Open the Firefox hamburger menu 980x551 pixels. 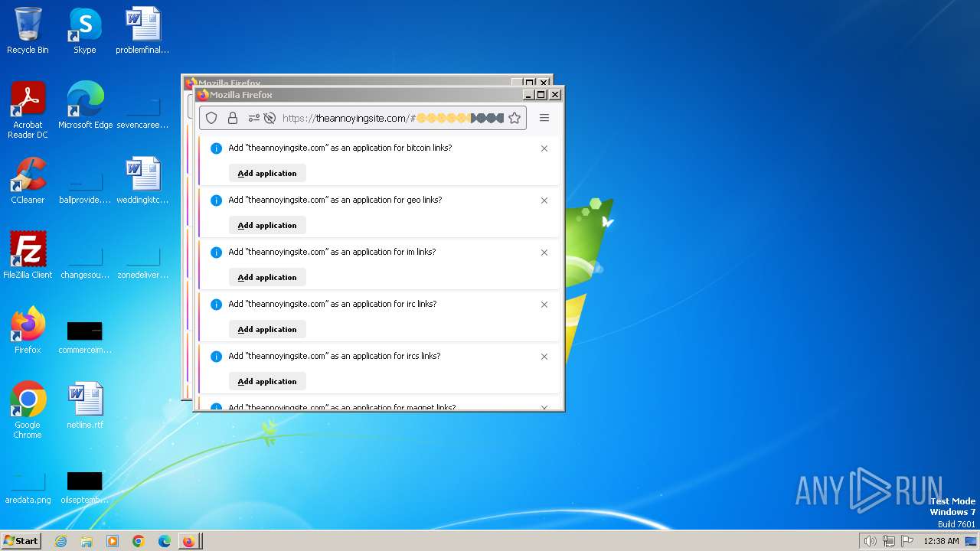544,118
